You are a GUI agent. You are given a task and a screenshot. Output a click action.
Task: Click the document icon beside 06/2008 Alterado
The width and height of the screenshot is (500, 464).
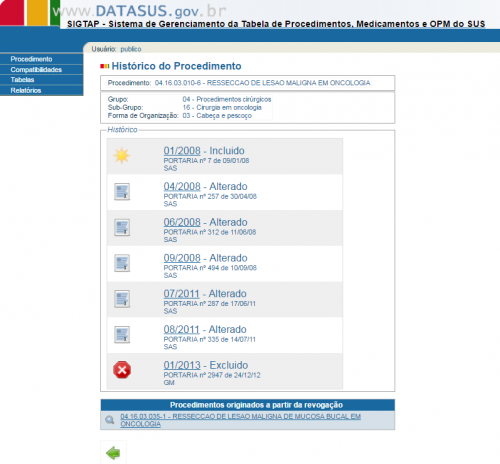point(122,227)
